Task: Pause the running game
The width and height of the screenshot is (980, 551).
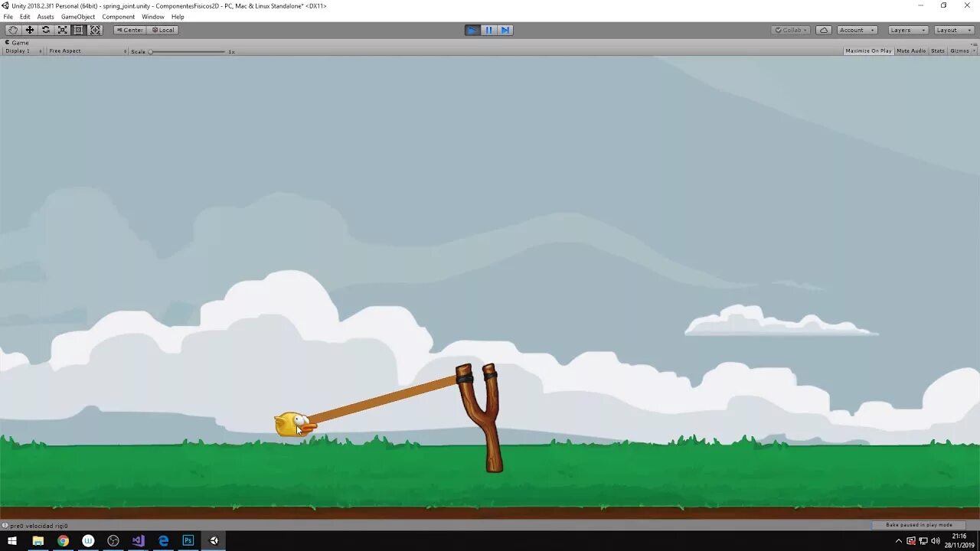Action: tap(489, 30)
